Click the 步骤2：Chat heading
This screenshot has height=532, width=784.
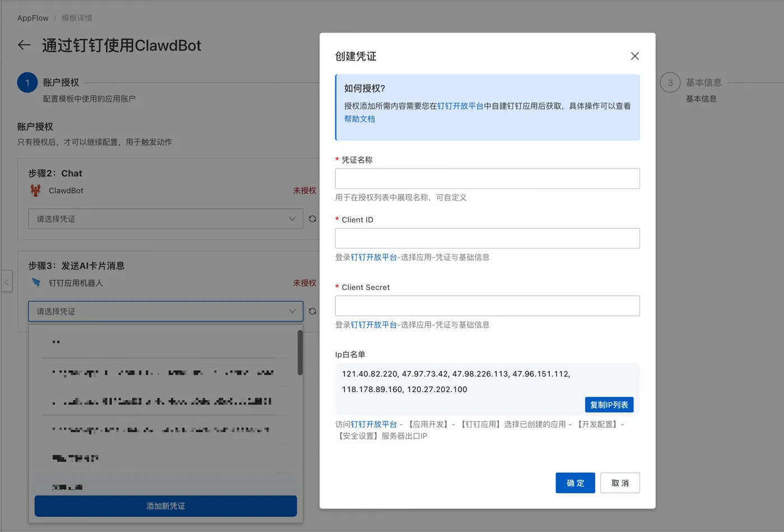(x=55, y=174)
